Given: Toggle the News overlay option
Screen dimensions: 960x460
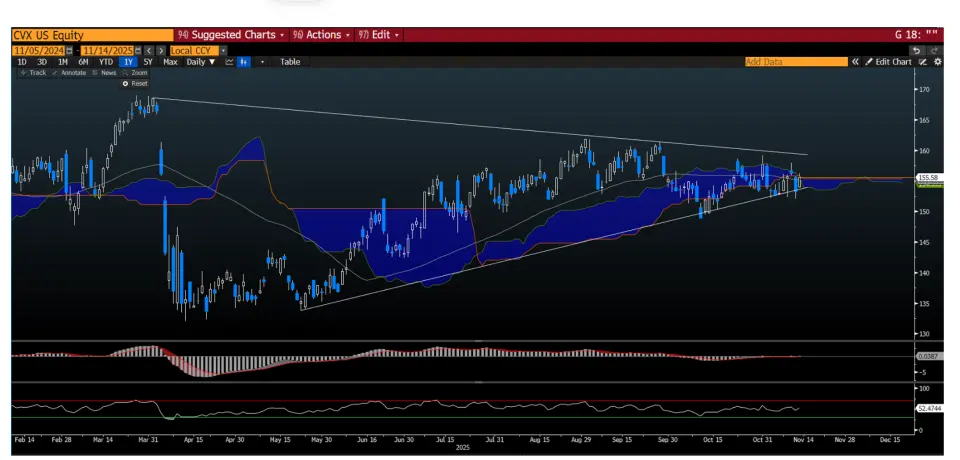Looking at the screenshot, I should [x=104, y=73].
